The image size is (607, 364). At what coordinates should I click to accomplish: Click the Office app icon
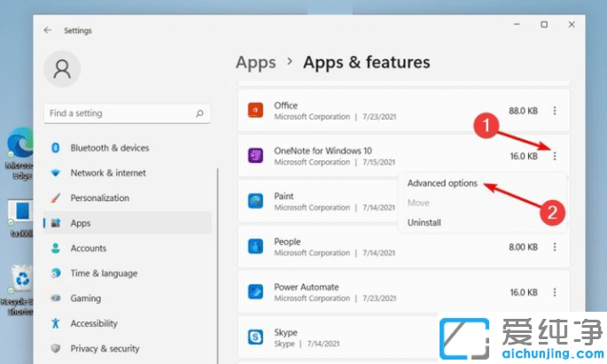click(256, 111)
